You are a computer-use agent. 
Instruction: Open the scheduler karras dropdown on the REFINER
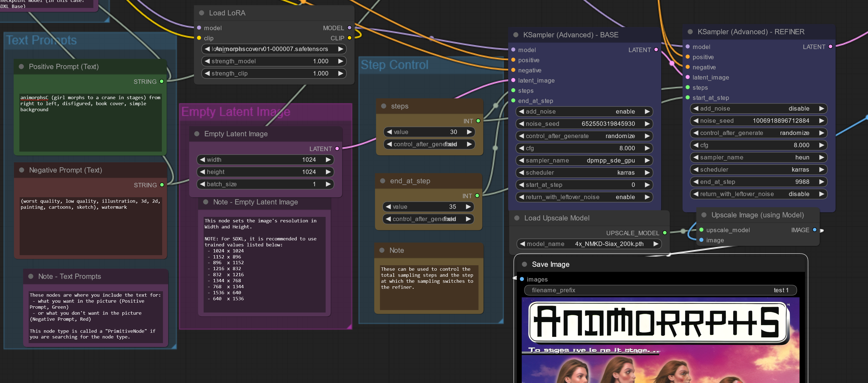pyautogui.click(x=758, y=170)
